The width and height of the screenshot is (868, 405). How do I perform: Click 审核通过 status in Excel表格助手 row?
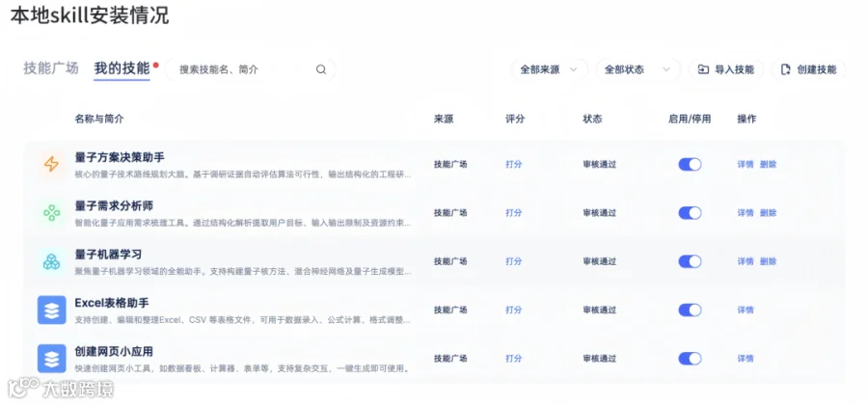point(600,310)
